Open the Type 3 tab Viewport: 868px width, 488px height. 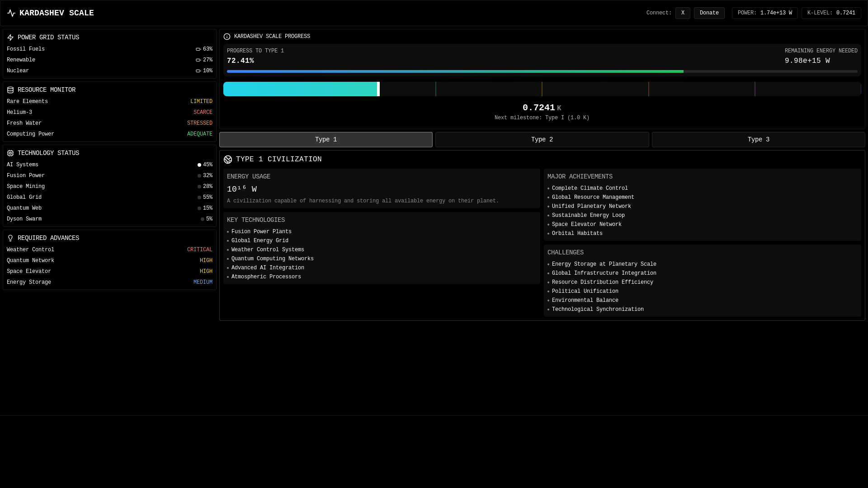759,140
